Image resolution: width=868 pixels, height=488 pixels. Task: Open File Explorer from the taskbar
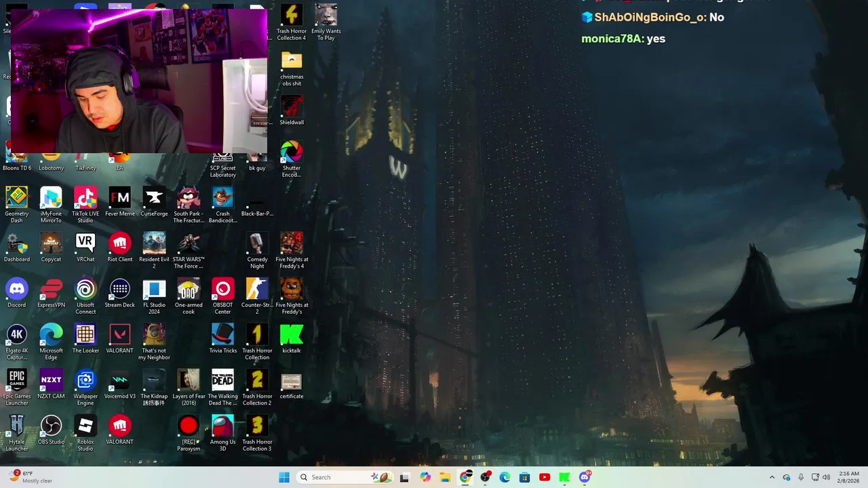445,477
